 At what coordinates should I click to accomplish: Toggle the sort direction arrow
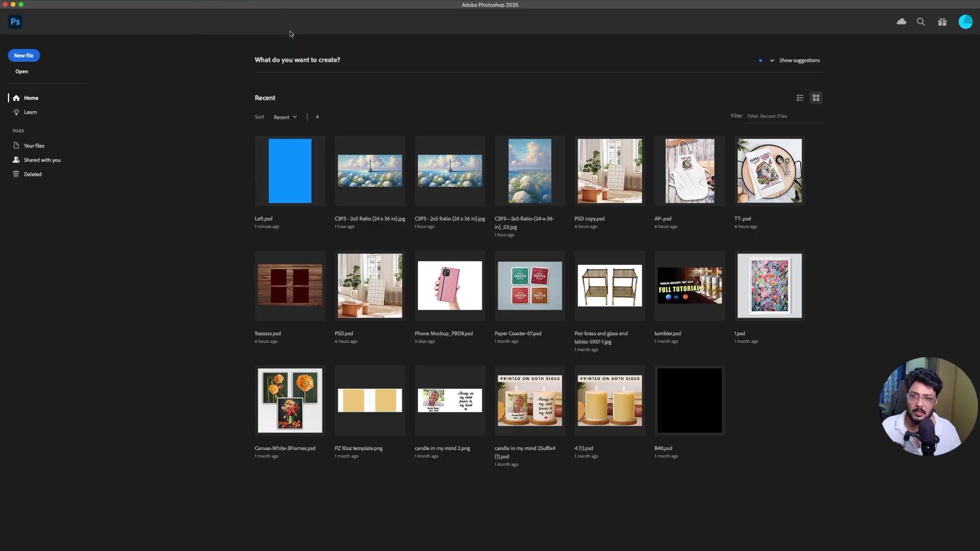coord(317,116)
